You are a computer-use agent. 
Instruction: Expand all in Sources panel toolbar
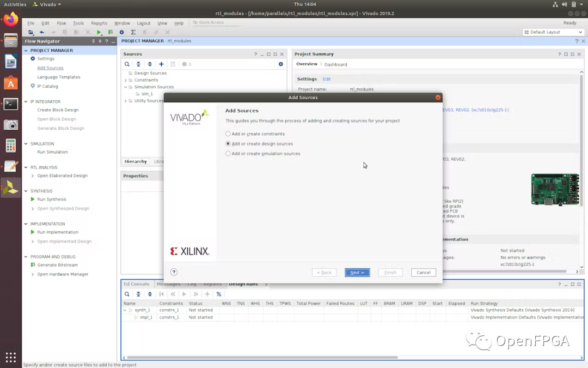click(150, 64)
